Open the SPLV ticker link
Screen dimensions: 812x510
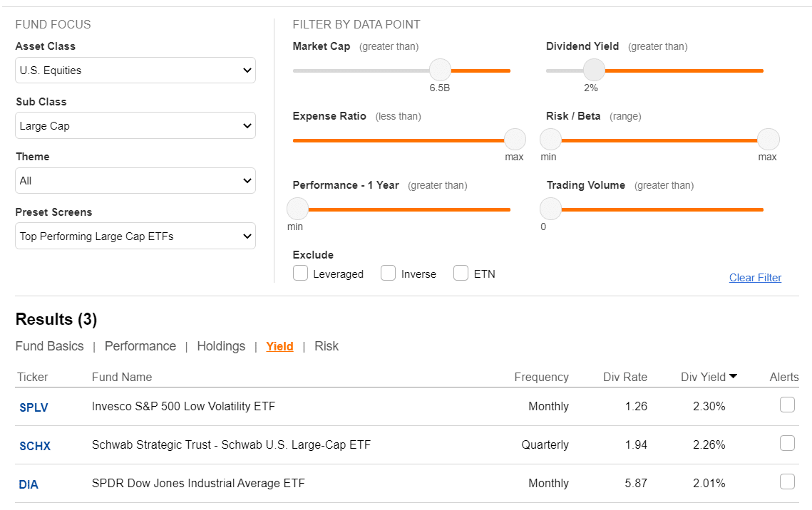[x=34, y=407]
